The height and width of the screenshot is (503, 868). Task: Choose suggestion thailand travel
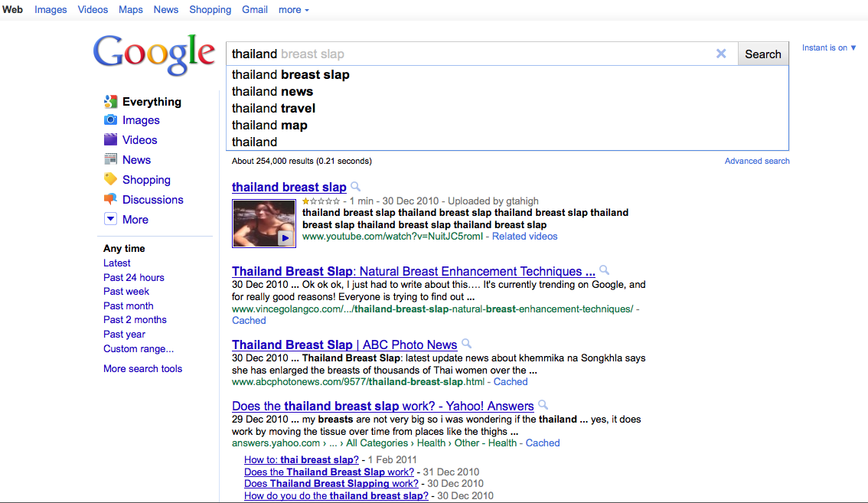click(507, 108)
